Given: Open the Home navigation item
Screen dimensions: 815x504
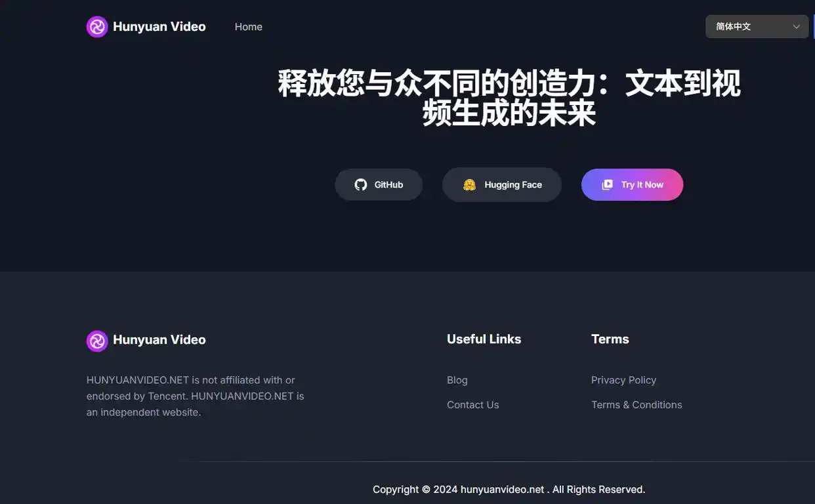Looking at the screenshot, I should click(249, 27).
